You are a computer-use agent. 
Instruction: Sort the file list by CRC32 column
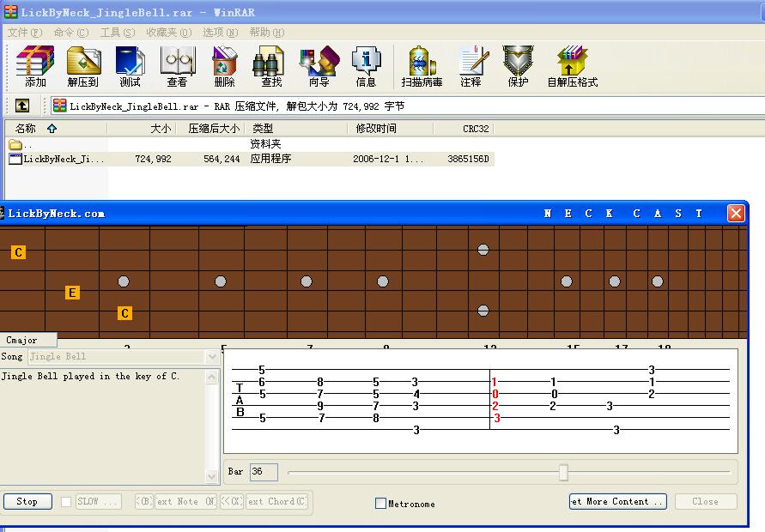(464, 128)
